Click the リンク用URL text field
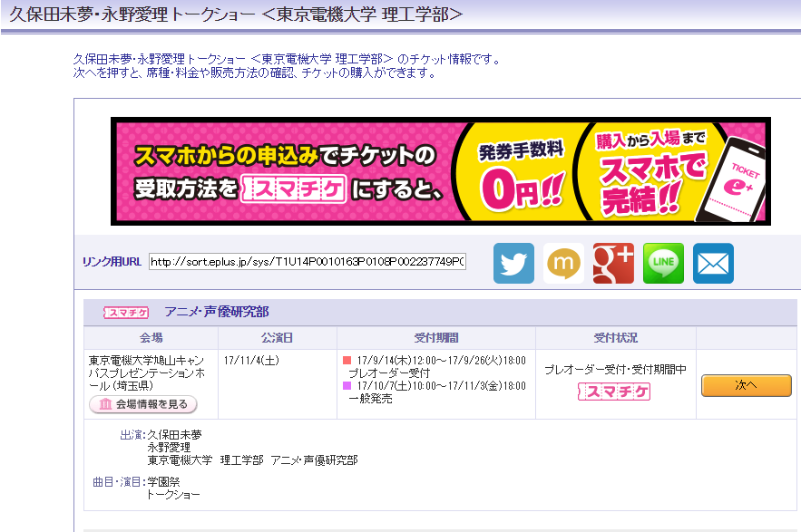The height and width of the screenshot is (532, 801). (x=307, y=262)
